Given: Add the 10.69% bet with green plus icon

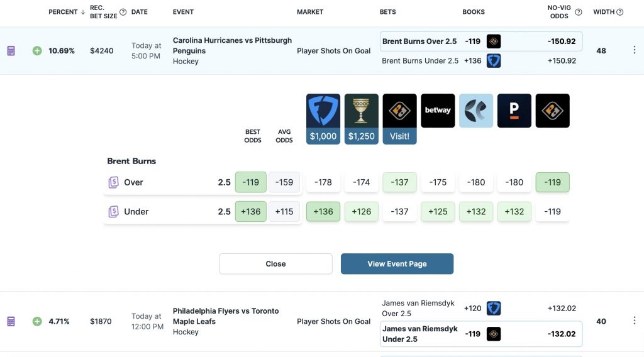Looking at the screenshot, I should coord(37,51).
